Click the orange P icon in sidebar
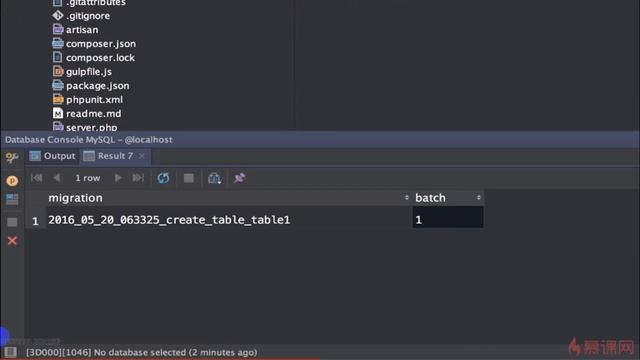The width and height of the screenshot is (640, 360). (12, 180)
